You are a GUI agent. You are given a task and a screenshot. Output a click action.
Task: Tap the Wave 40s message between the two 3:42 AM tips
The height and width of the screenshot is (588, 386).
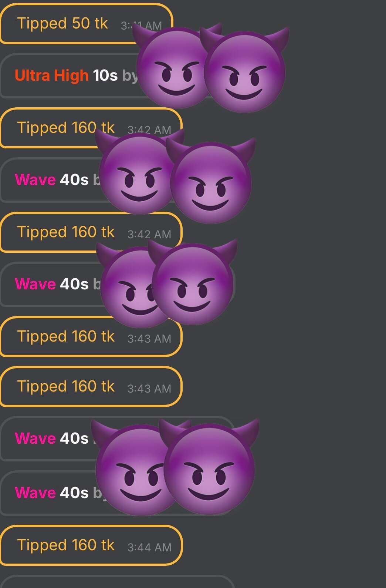[x=118, y=180]
